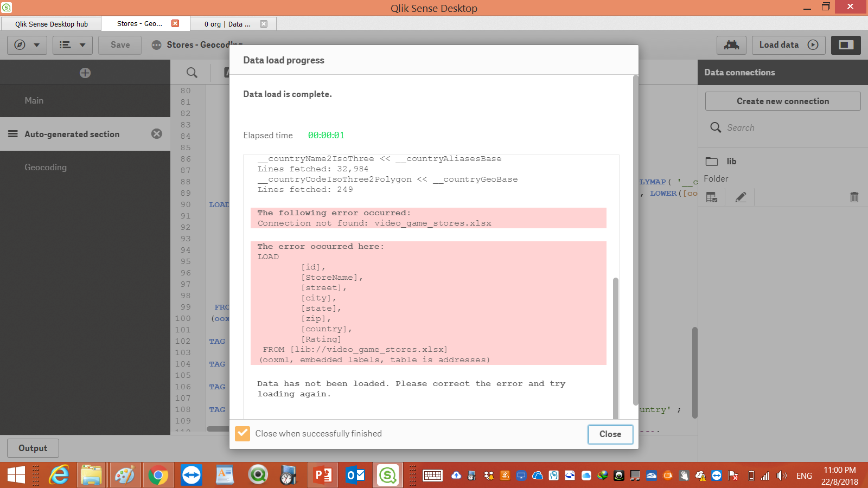Open the list menu dropdown in toolbar
The width and height of the screenshot is (868, 488).
point(73,45)
